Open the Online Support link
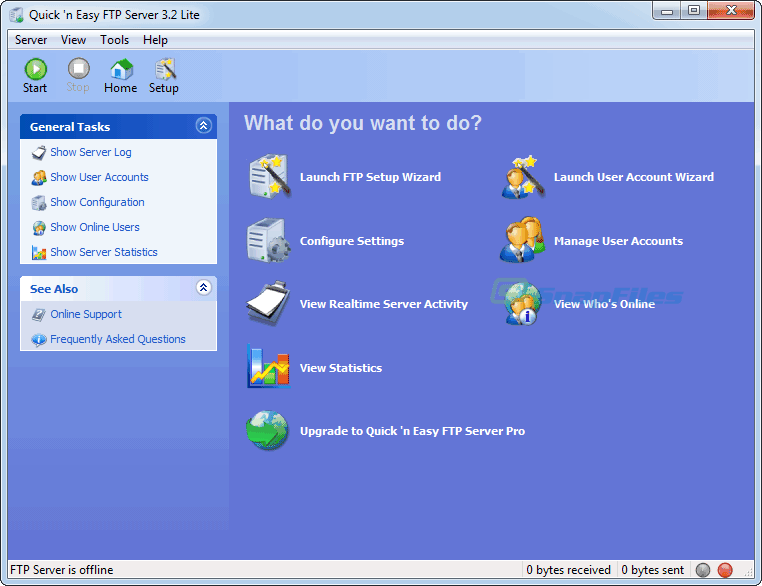 pyautogui.click(x=86, y=314)
